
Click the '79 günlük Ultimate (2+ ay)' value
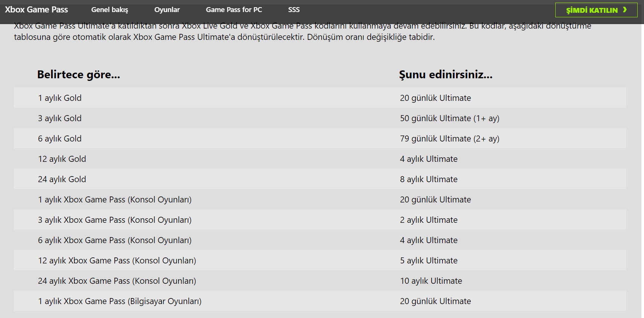pyautogui.click(x=450, y=138)
